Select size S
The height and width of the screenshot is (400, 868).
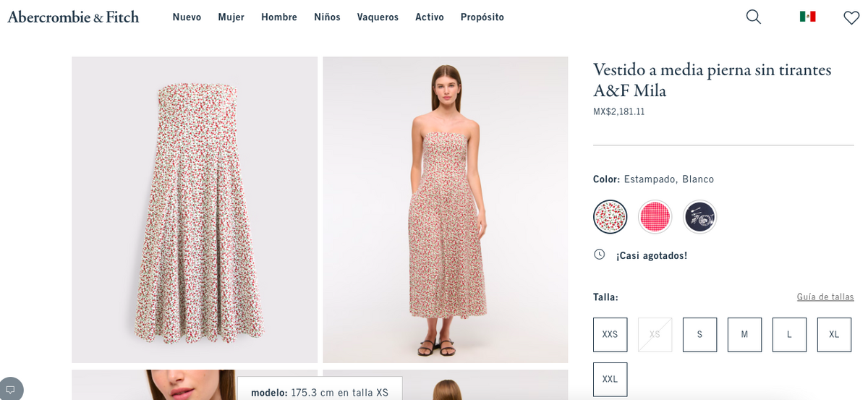coord(699,334)
